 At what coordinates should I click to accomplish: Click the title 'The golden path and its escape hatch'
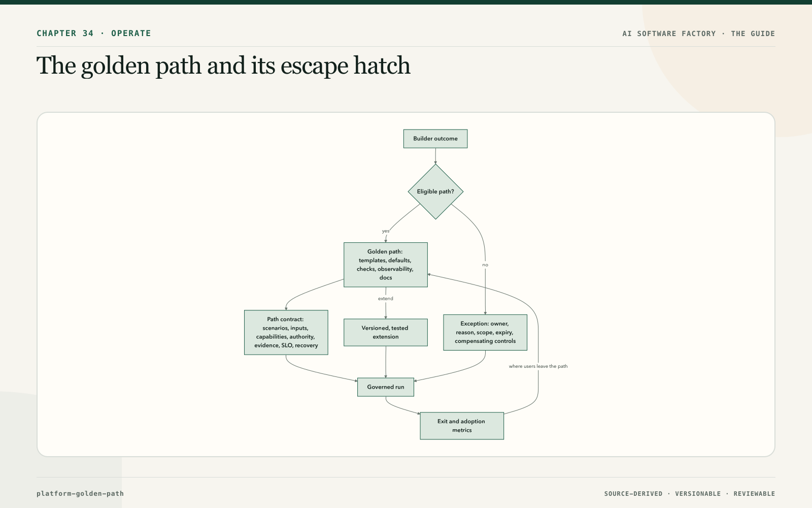[x=223, y=66]
